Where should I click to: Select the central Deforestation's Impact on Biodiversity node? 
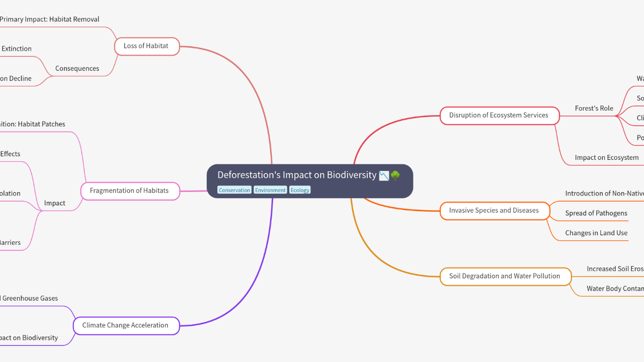click(x=310, y=181)
